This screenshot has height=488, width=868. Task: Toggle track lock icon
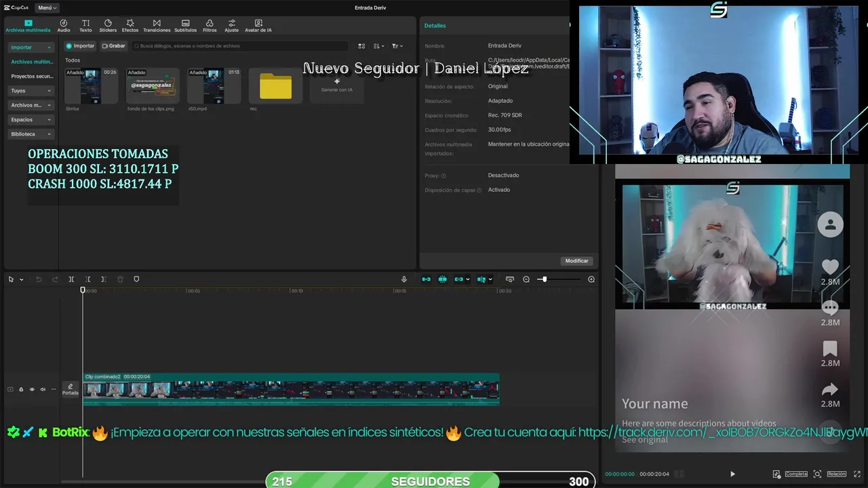coord(21,389)
